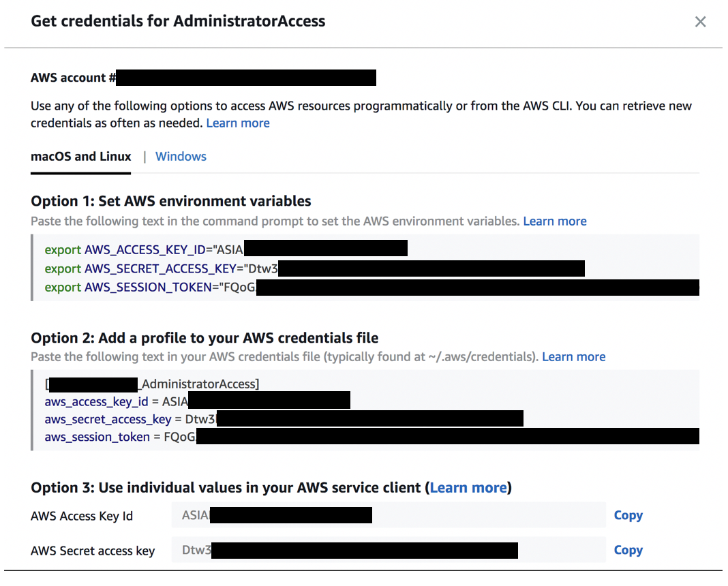Click the AWS account number label
Screen dimensions: 728x586
pos(73,78)
